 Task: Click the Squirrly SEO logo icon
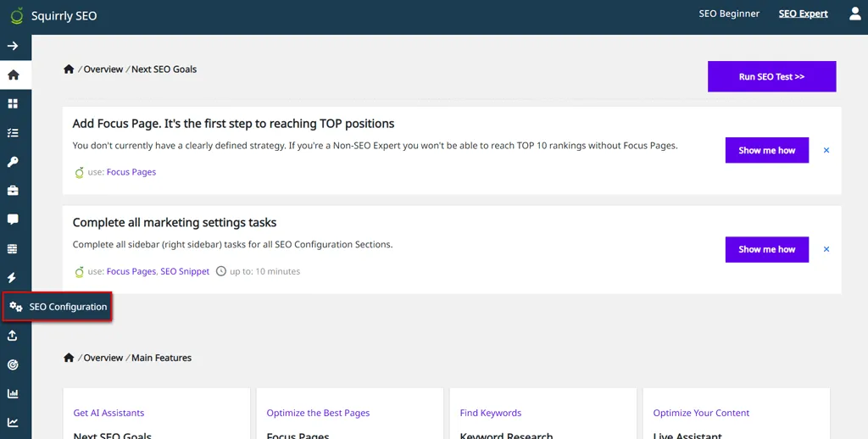17,15
